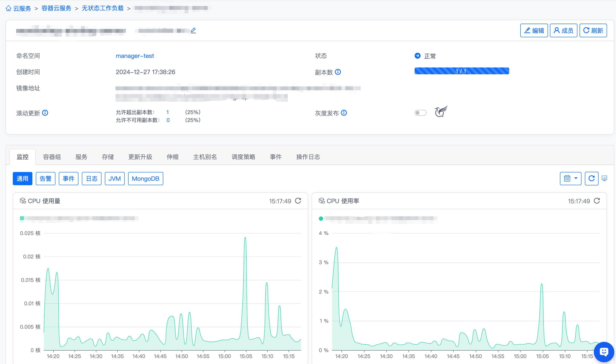Toggle the 灰度发布 switch
616x364 pixels.
coord(420,113)
